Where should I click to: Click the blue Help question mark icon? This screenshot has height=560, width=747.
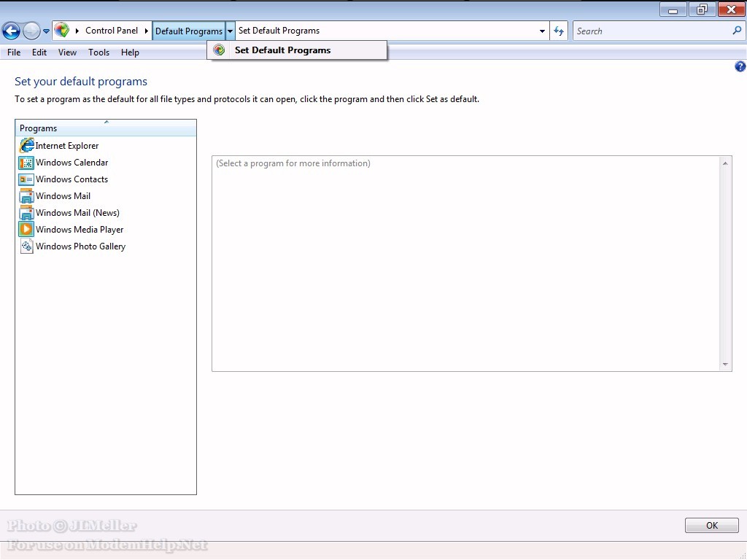740,66
